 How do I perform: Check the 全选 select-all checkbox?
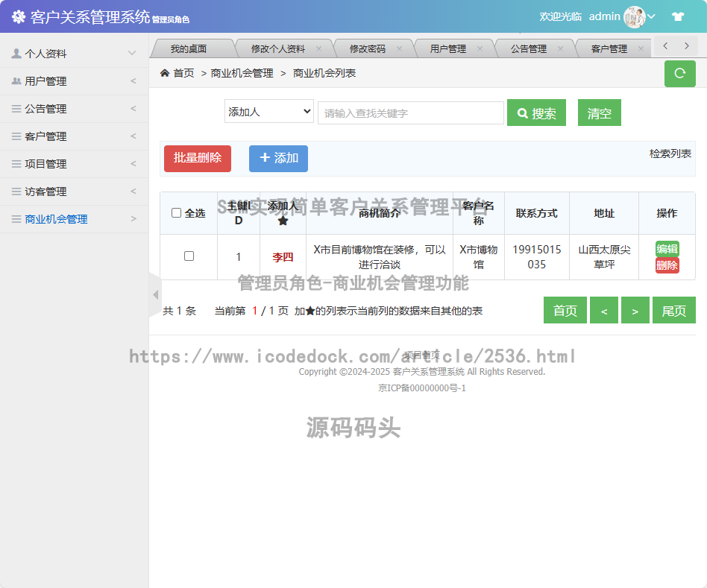click(x=176, y=212)
